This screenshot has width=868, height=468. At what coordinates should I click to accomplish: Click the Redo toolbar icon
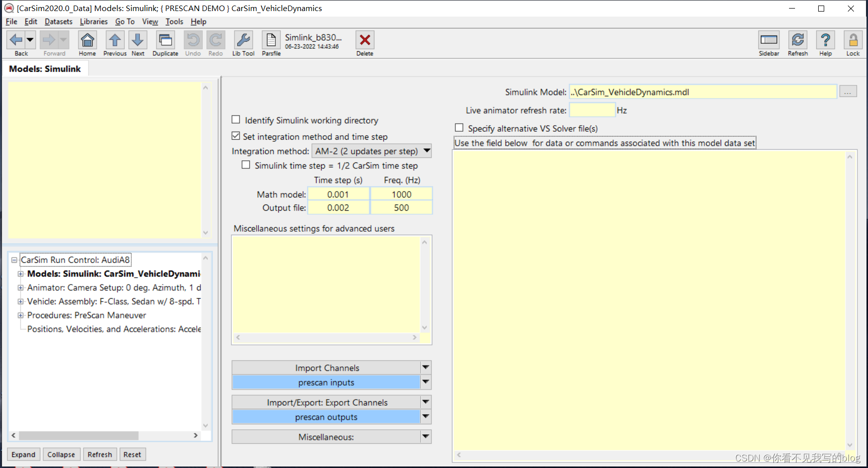[x=216, y=40]
